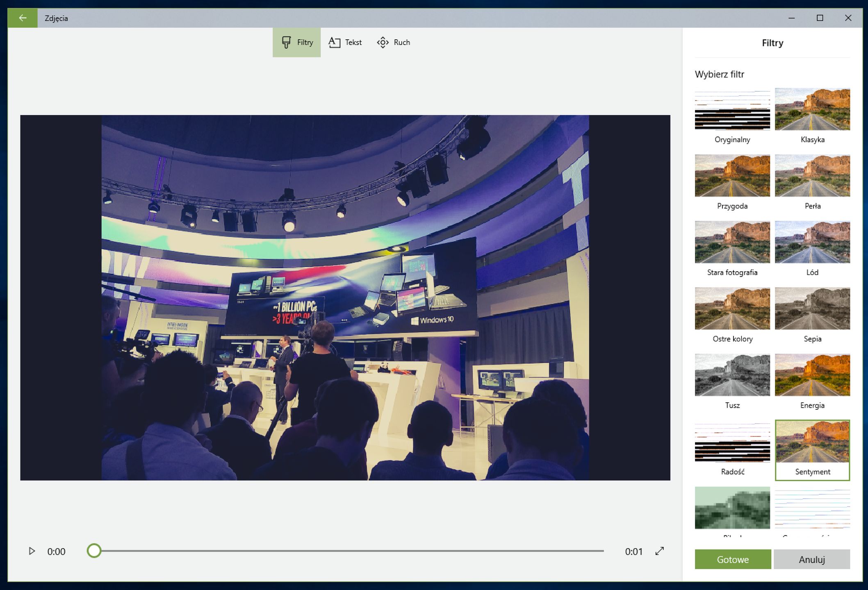
Task: Apply the Klasyka filter
Action: pos(812,109)
